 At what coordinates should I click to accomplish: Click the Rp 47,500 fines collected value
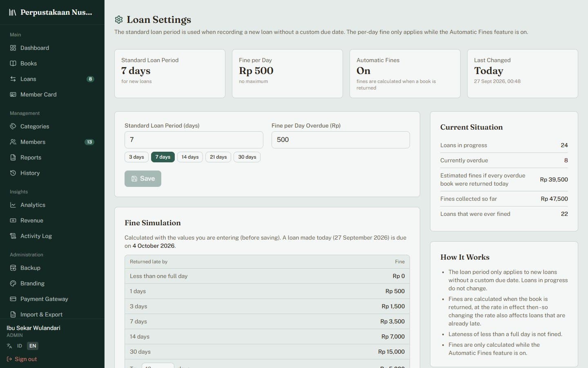tap(554, 199)
